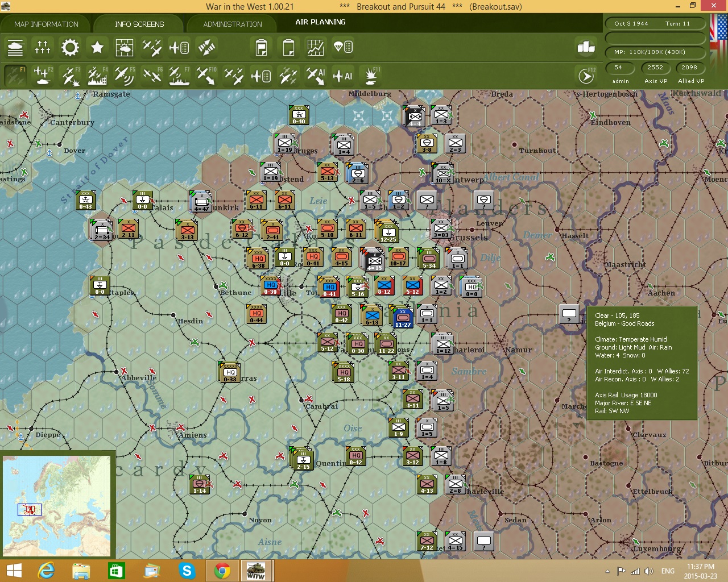Image resolution: width=728 pixels, height=582 pixels.
Task: Select the F10 plane with arrow icon
Action: (x=206, y=76)
